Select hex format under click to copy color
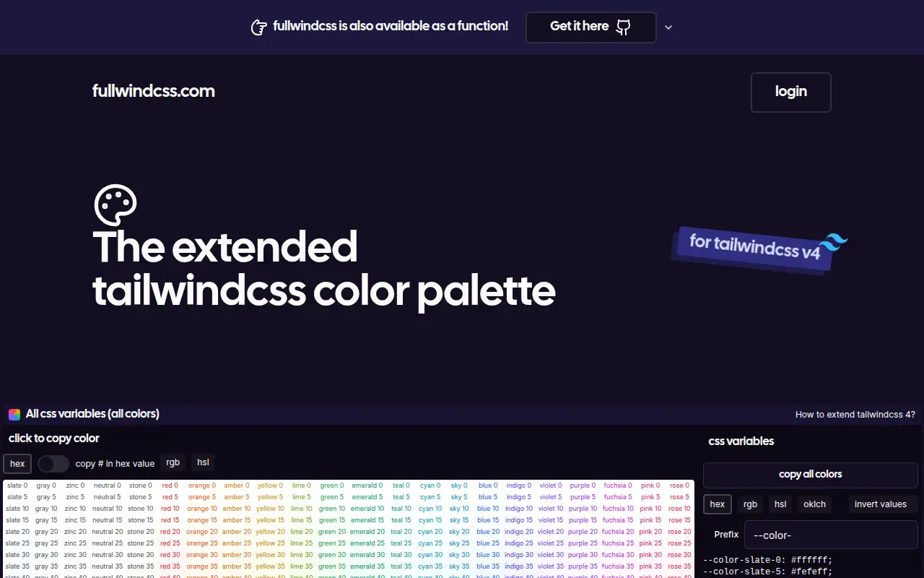Screen dimensions: 924x578 click(x=17, y=464)
